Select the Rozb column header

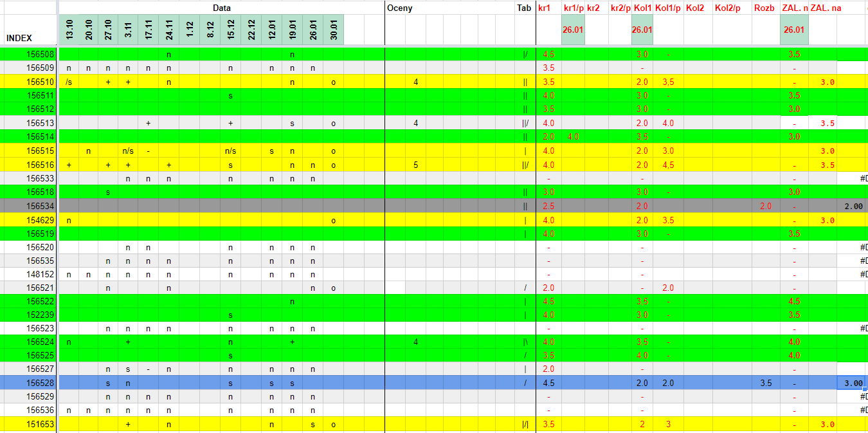click(764, 8)
